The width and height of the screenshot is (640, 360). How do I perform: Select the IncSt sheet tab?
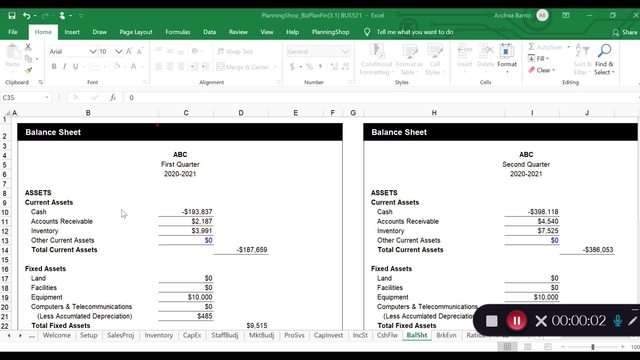coord(360,335)
